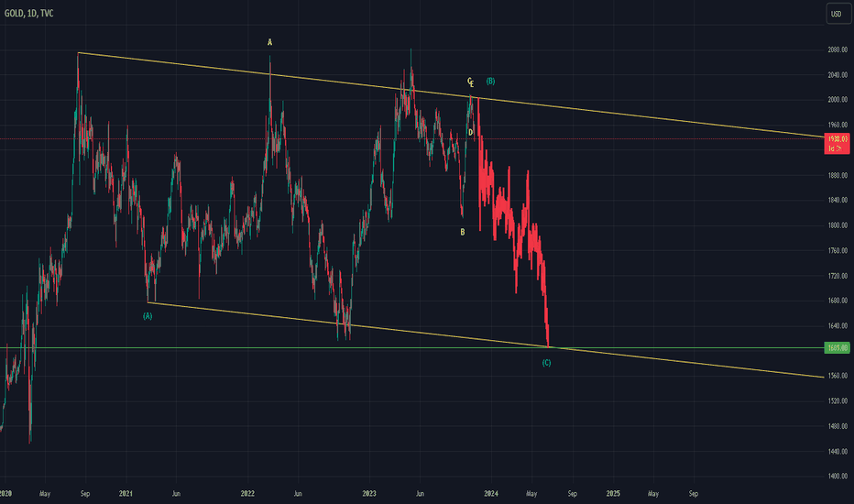854x504 pixels.
Task: Select the red 1938.03 current price tag
Action: pyautogui.click(x=837, y=144)
